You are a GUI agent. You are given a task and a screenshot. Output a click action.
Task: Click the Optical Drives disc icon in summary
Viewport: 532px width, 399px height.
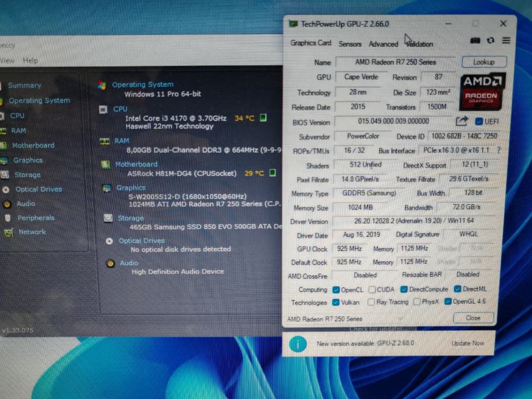click(x=109, y=241)
